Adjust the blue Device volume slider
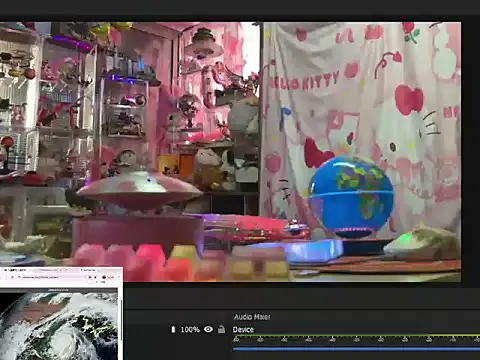This screenshot has height=360, width=480. (x=356, y=349)
